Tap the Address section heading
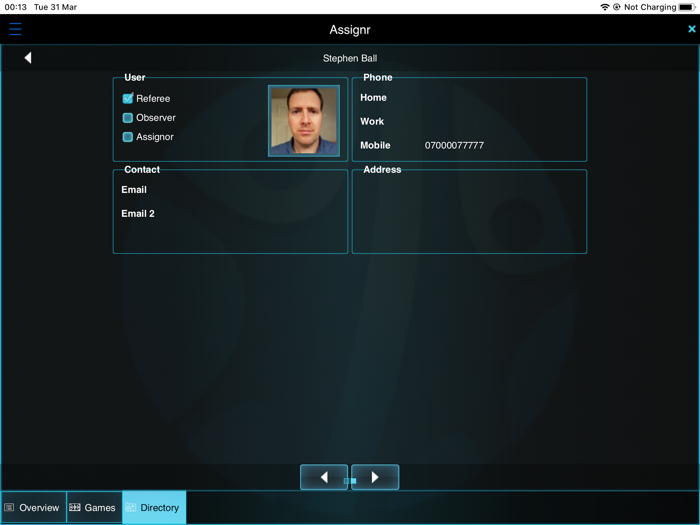Viewport: 700px width, 525px height. [382, 170]
